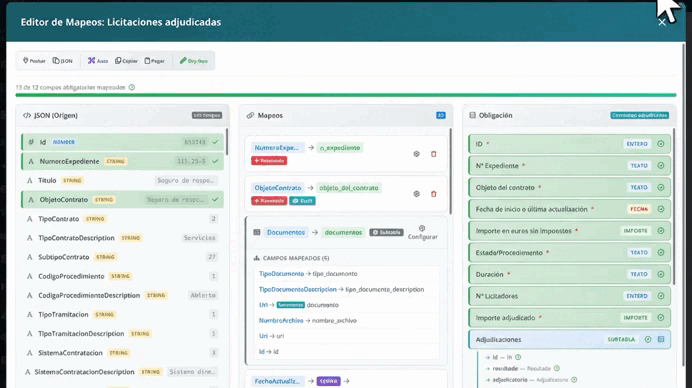Open the JSON view from the toolbar
Screen dimensions: 692x388
pos(63,61)
